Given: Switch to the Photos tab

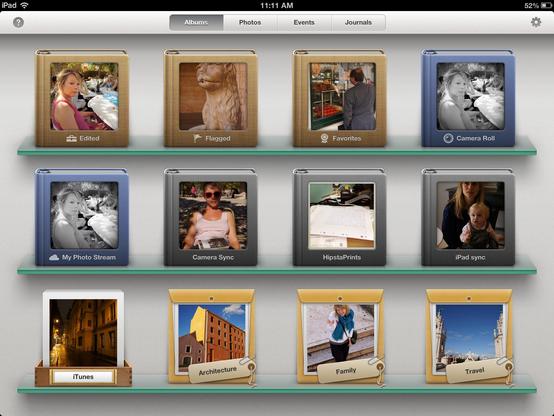Looking at the screenshot, I should tap(250, 22).
